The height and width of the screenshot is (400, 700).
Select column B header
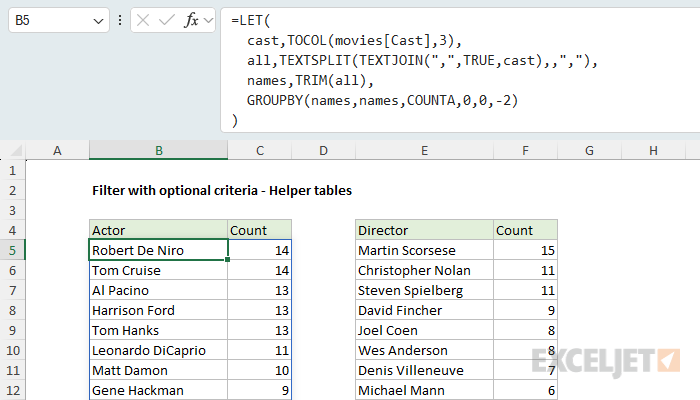click(x=158, y=150)
